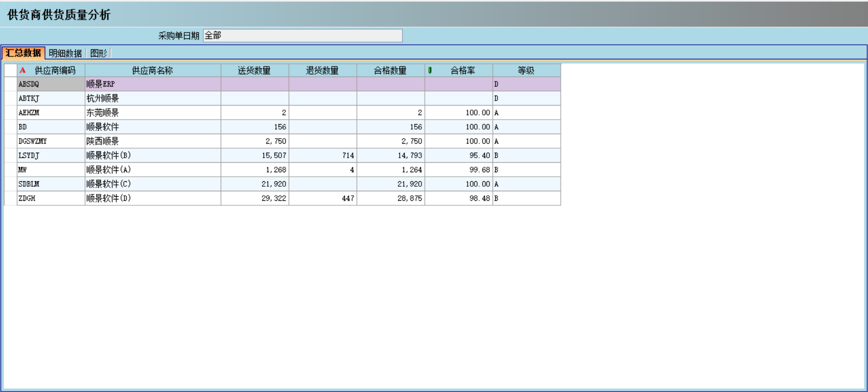Select supplier code ABTKJ cell
This screenshot has height=392, width=868.
pos(51,98)
